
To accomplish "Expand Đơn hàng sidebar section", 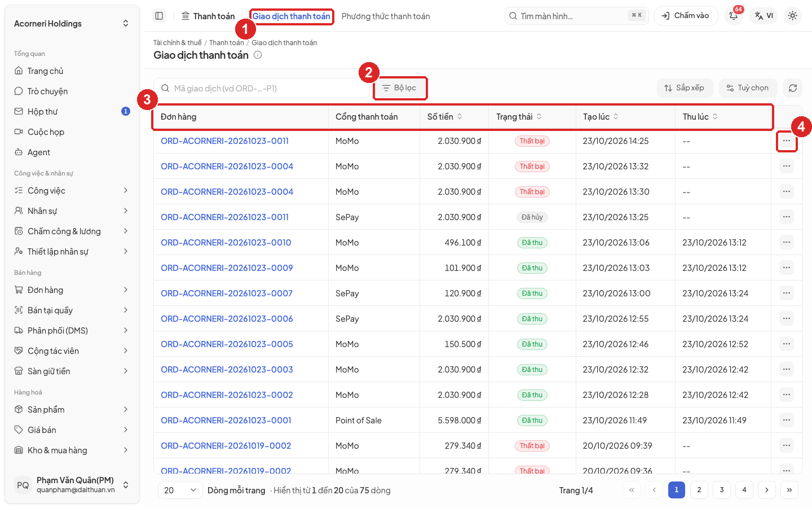I will pyautogui.click(x=72, y=290).
